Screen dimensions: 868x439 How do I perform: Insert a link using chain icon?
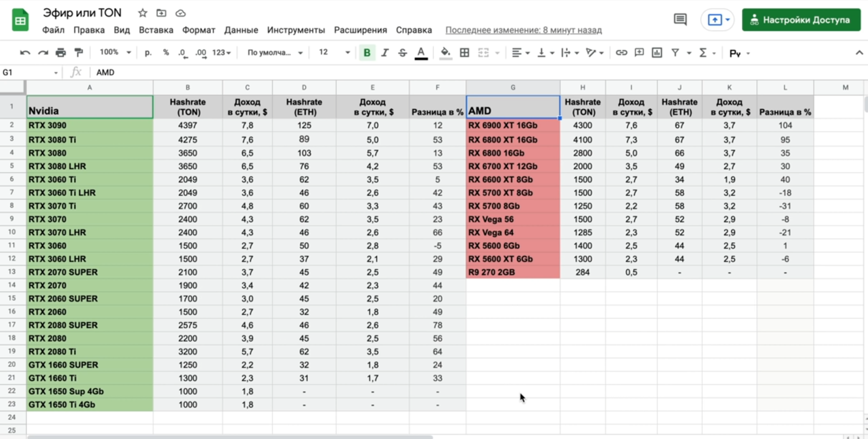pyautogui.click(x=621, y=52)
